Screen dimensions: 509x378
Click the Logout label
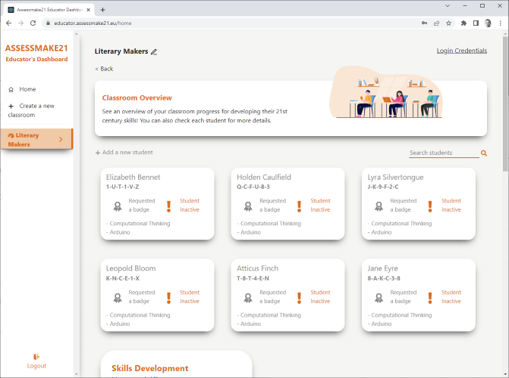pos(36,366)
